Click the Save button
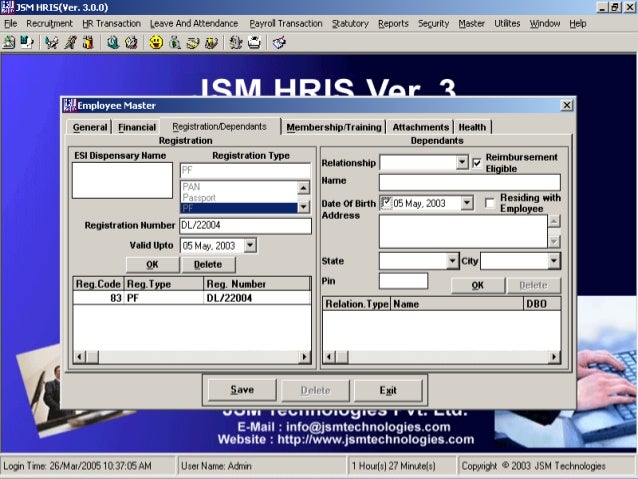638x479 pixels. pyautogui.click(x=242, y=390)
